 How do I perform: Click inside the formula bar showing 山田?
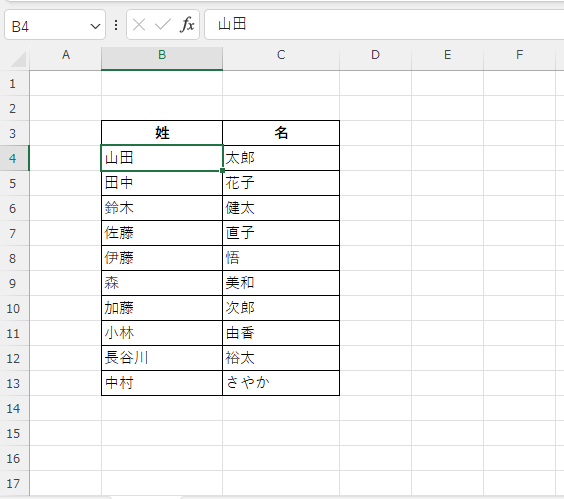(384, 24)
